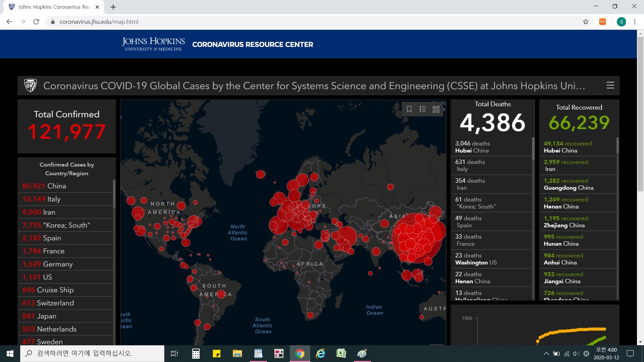Select Cruise Ship in confirmed cases list
The image size is (644, 362).
click(x=65, y=290)
